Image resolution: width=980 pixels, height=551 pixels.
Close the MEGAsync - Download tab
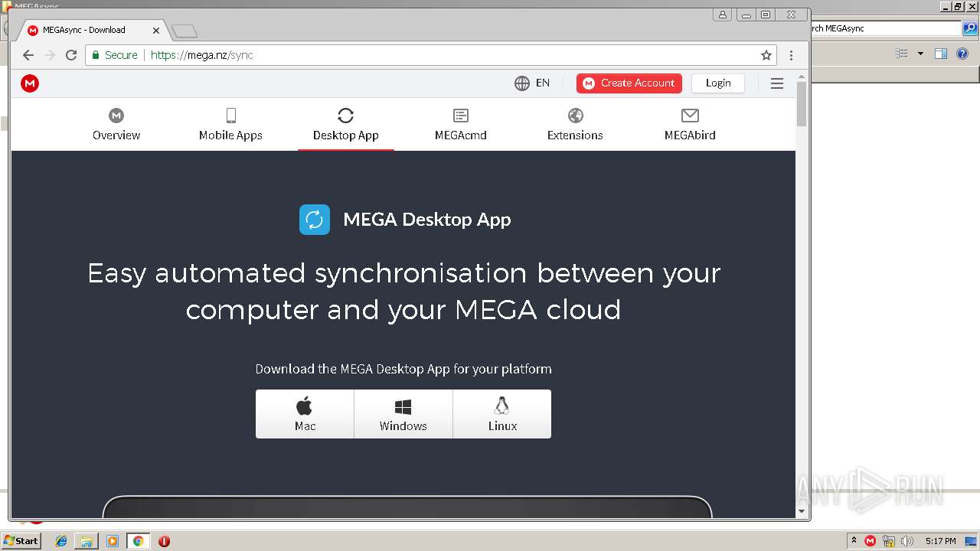click(x=156, y=31)
